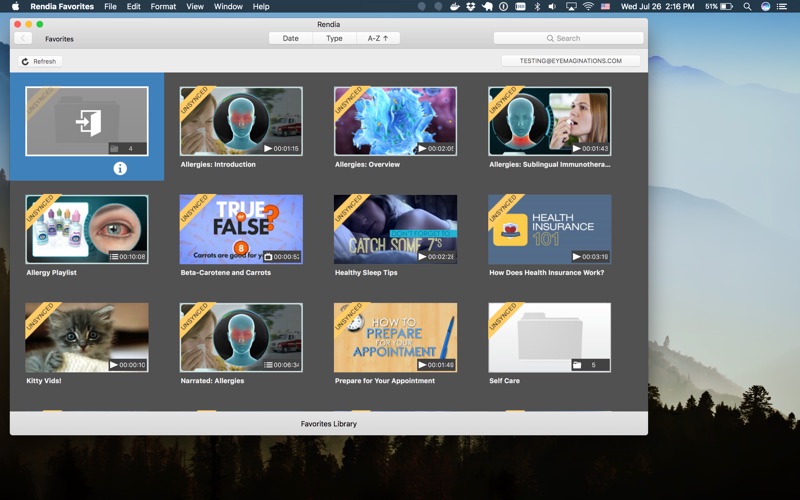The image size is (800, 500).
Task: Open the selected folder with exit icon
Action: pyautogui.click(x=87, y=121)
